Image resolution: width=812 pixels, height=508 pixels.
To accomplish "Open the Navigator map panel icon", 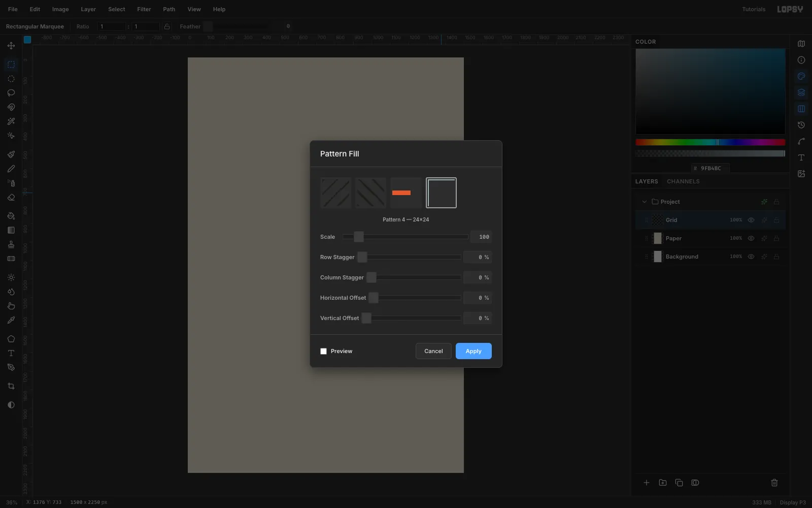I will (801, 44).
